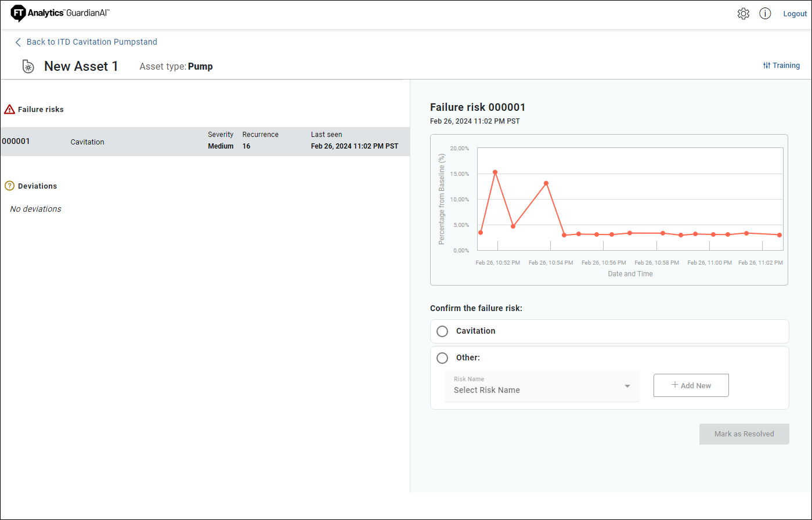Go back to ITD Cavitation Pumpstand
Image resolution: width=812 pixels, height=520 pixels.
click(x=92, y=42)
